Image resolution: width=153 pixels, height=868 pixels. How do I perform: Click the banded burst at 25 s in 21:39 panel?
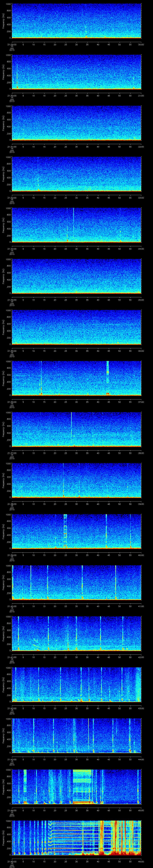pos(65,531)
